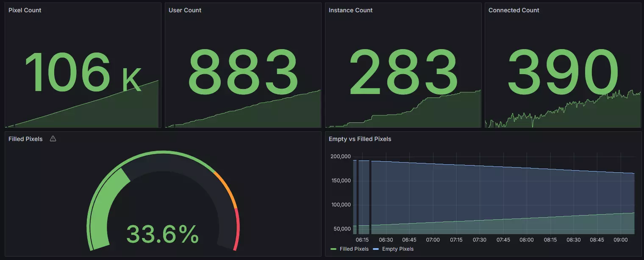This screenshot has height=260, width=644.
Task: Click the 07:30 time axis label
Action: [x=480, y=240]
